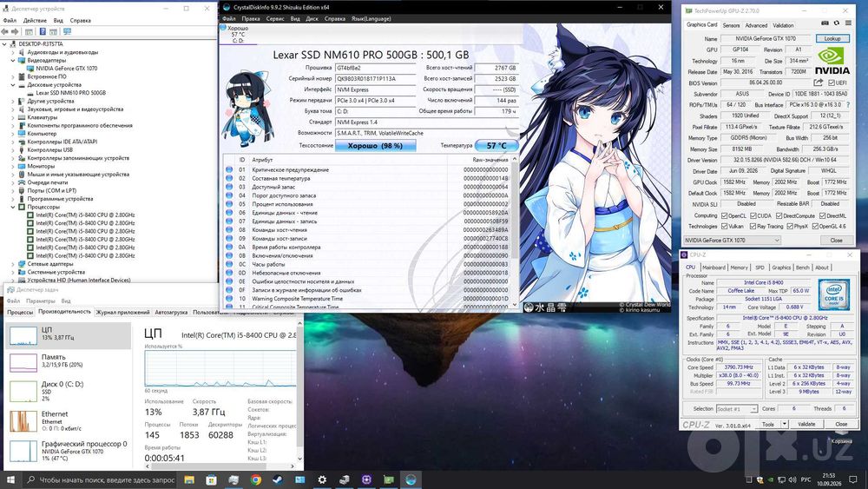
Task: Expand the Сетевые адаптеры node
Action: pyautogui.click(x=13, y=264)
